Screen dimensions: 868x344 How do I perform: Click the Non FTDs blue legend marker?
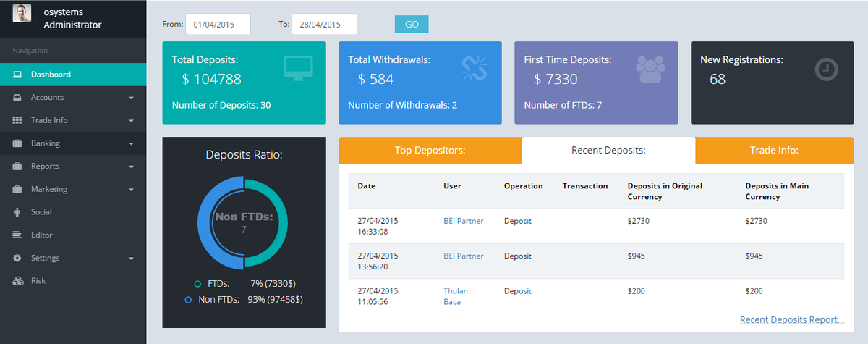coord(188,299)
